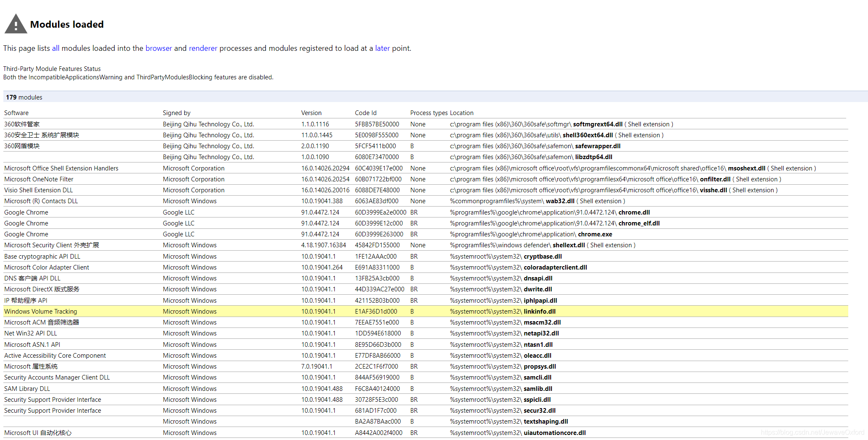Click the 'Microsoft Color Adapter Client' cell
868x440 pixels.
click(x=47, y=267)
